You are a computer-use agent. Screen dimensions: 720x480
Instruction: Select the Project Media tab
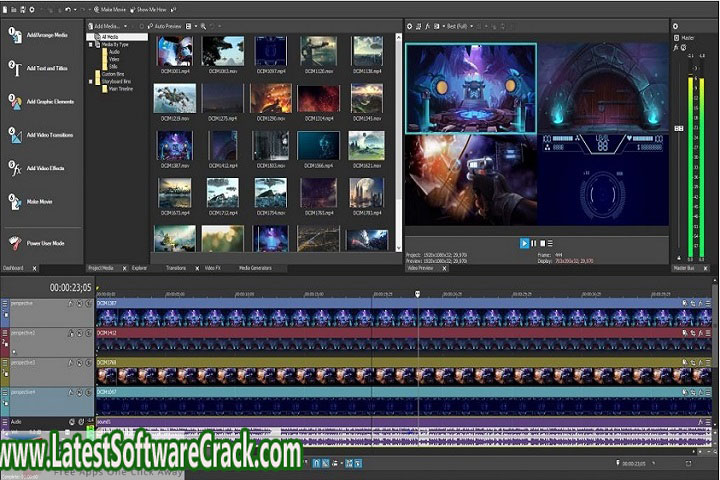click(x=101, y=268)
